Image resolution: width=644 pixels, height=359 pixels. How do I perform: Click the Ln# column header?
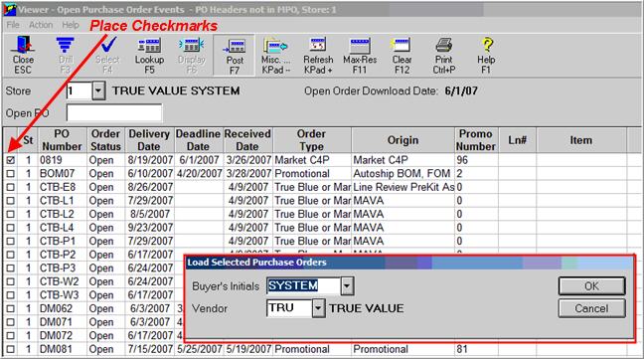point(517,140)
